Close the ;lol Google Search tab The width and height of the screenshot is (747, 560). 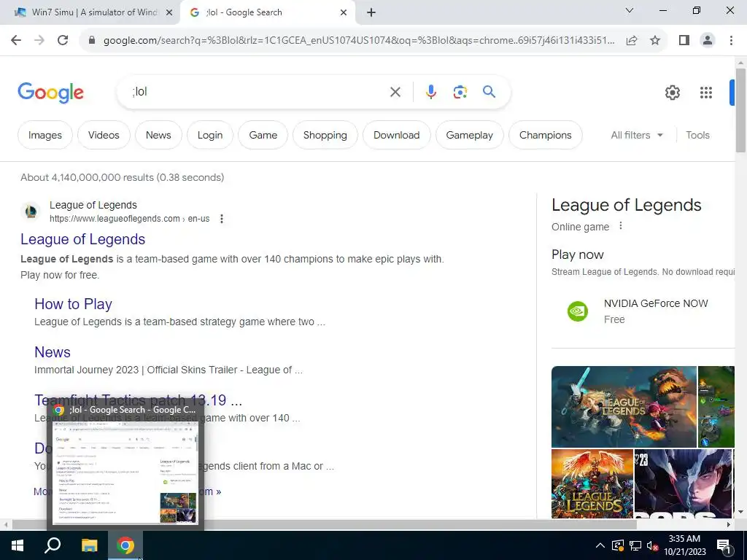(x=344, y=13)
